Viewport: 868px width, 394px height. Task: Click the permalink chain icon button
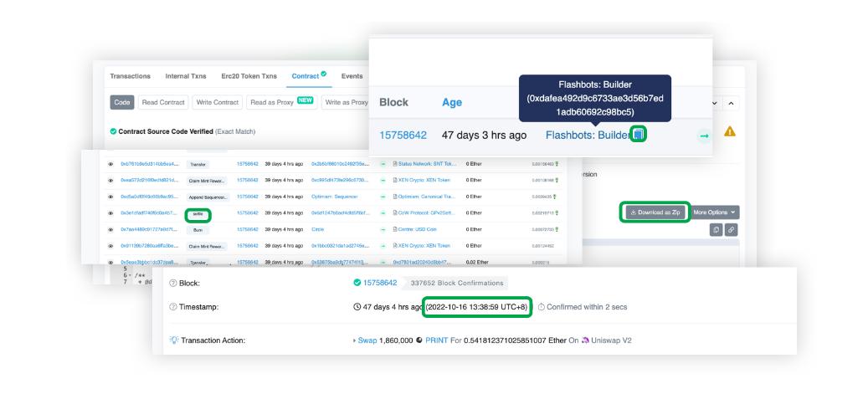coord(729,229)
